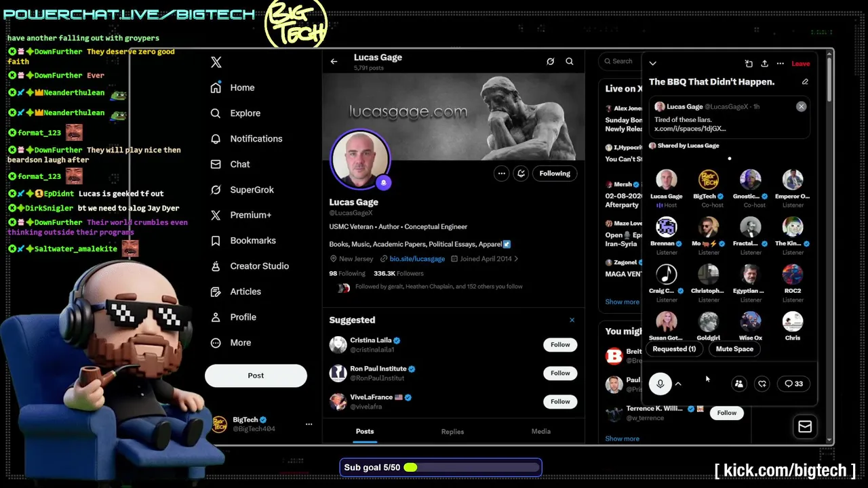Click Cristina Laila suggested profile name
Screen dimensions: 868x488
tap(370, 340)
